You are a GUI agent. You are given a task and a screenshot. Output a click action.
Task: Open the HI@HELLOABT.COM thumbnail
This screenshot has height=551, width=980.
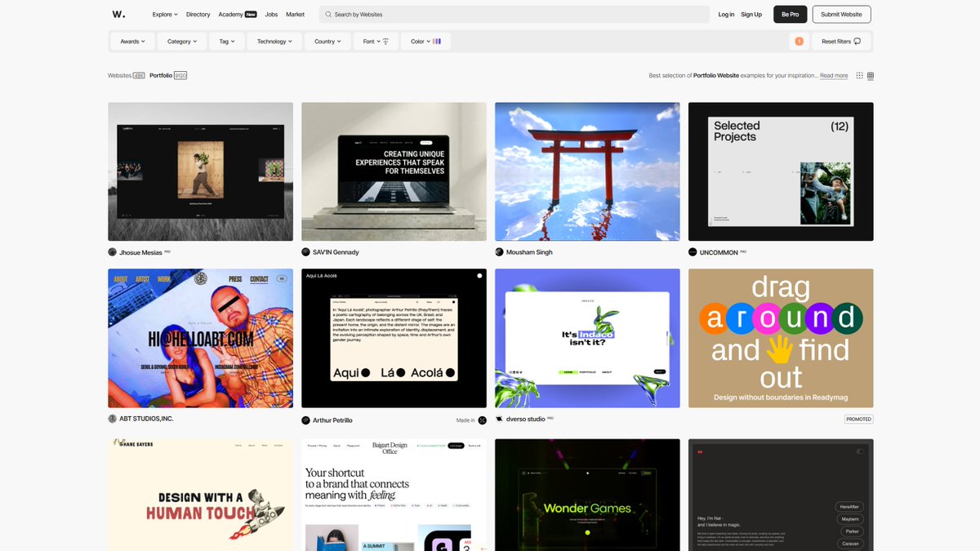pyautogui.click(x=200, y=338)
